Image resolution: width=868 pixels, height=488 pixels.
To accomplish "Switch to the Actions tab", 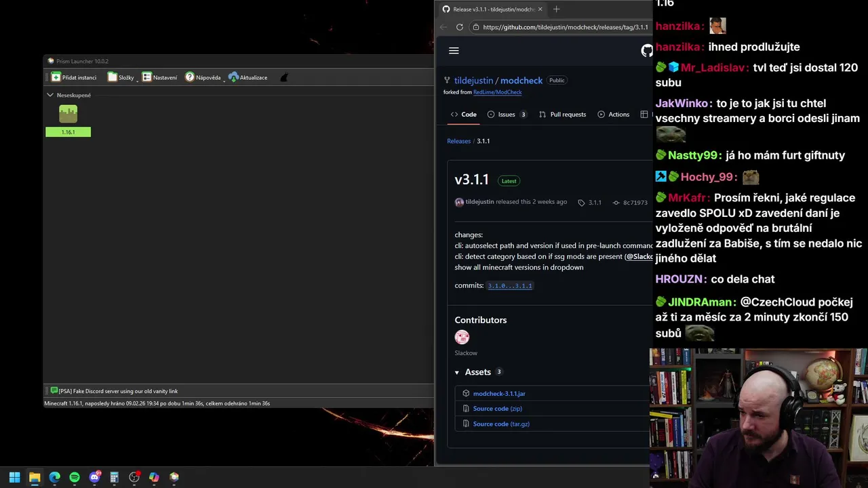I will click(613, 115).
